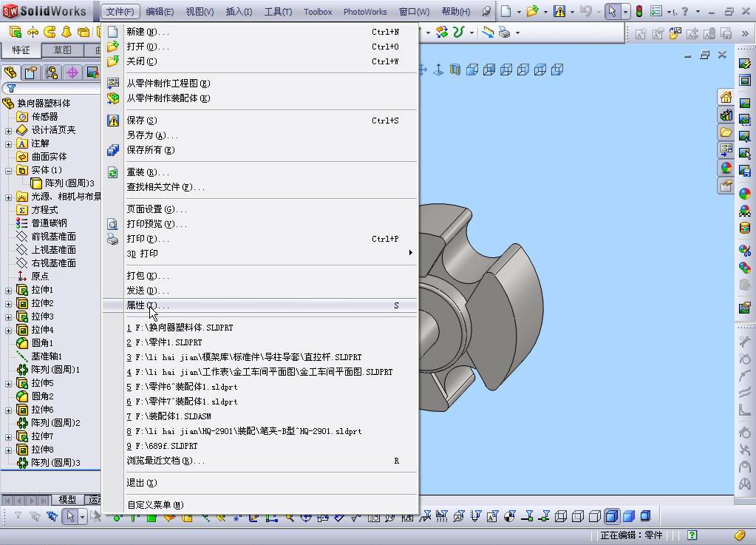Select 查找相关文件 menu entry
The image size is (756, 545).
(x=260, y=187)
